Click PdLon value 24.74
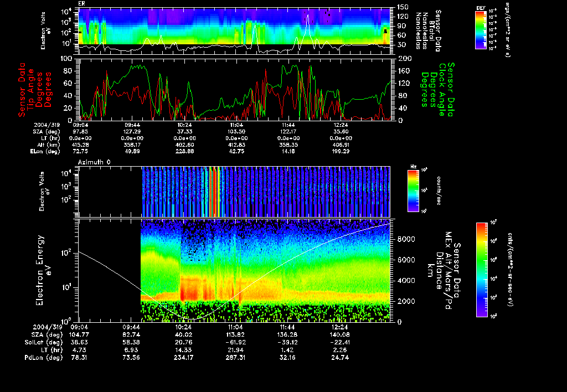567x392 pixels. [x=339, y=357]
